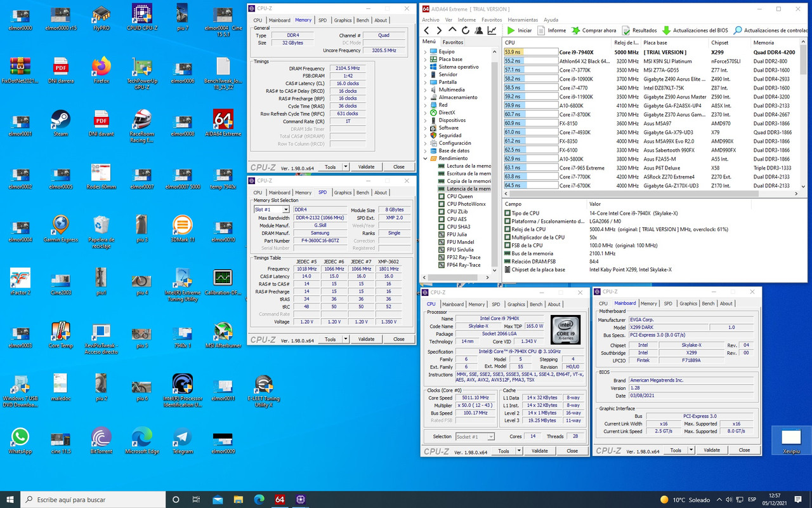The width and height of the screenshot is (812, 508).
Task: Switch to AIDA64 Favoritos panel tab
Action: point(453,42)
